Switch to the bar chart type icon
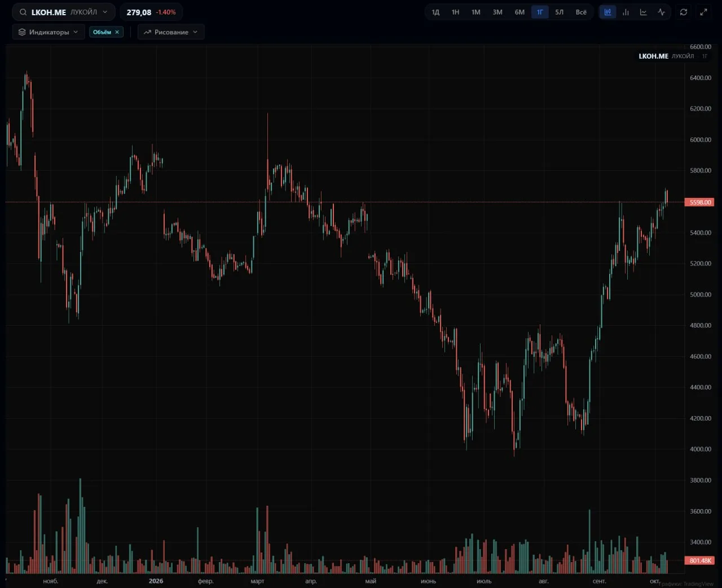Screen dimensions: 722x588 626,12
